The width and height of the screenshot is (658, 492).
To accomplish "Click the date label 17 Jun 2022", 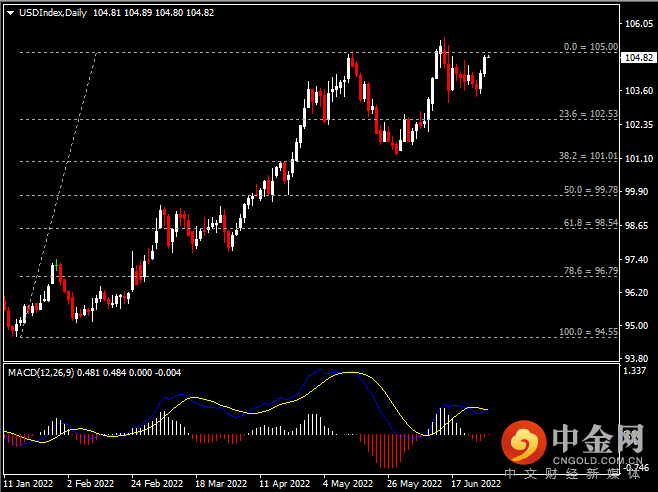I will point(476,484).
